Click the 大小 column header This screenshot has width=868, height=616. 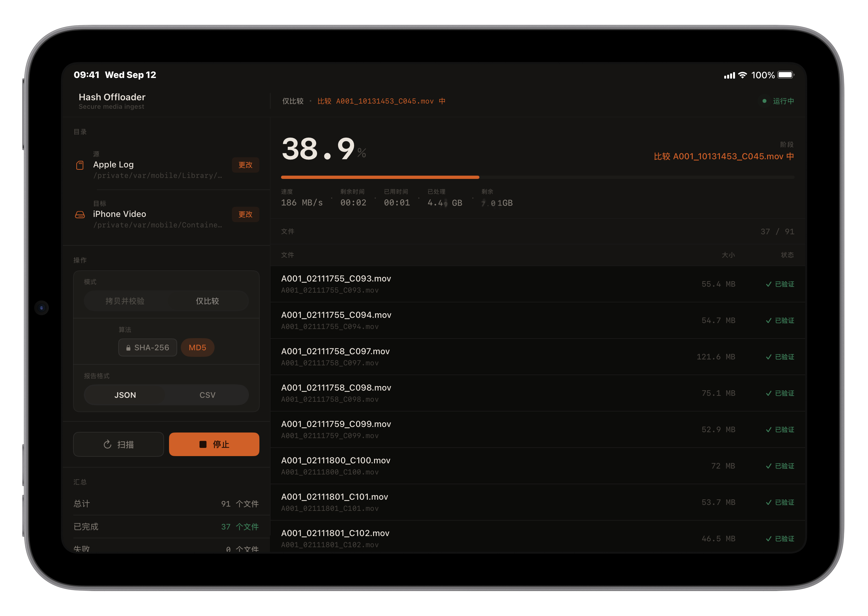click(x=728, y=255)
